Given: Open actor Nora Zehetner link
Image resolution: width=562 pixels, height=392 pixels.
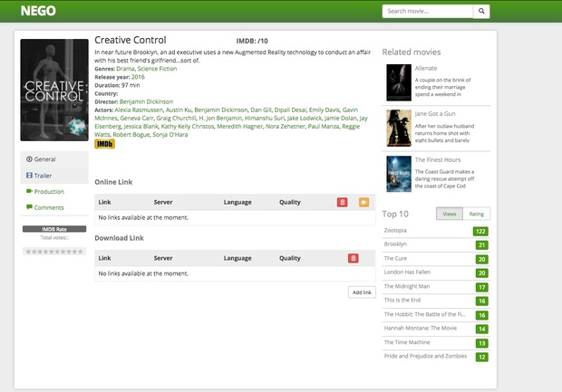Looking at the screenshot, I should [286, 127].
